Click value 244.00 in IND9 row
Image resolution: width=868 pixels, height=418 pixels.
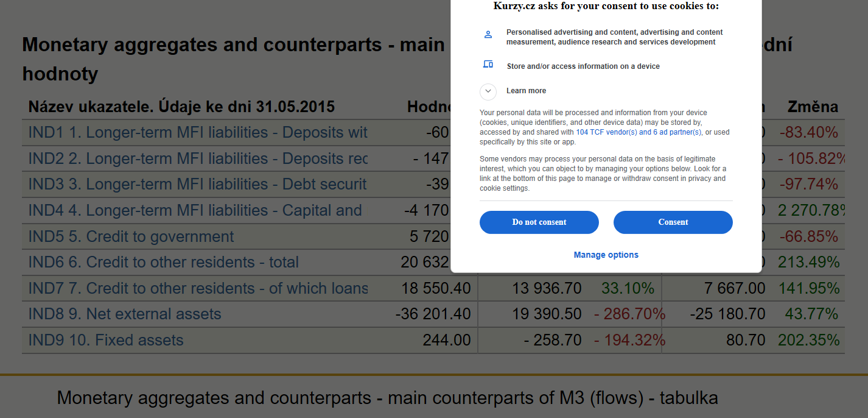[x=447, y=340]
